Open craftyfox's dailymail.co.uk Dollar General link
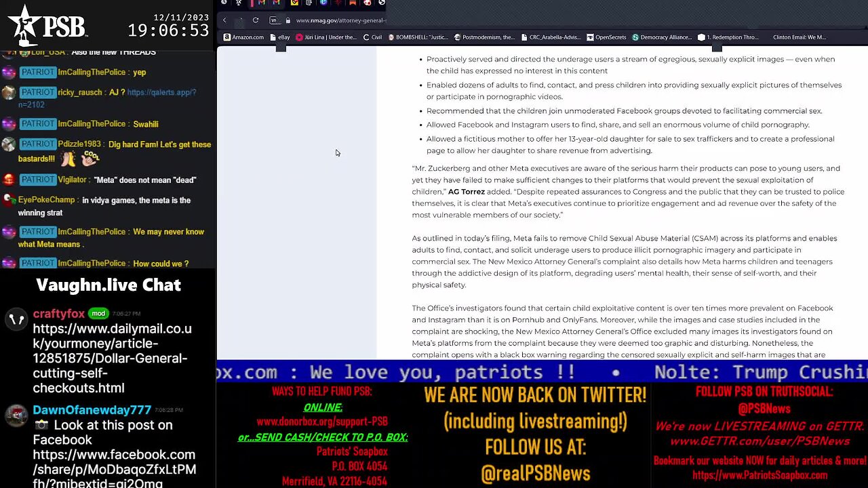 pos(113,359)
